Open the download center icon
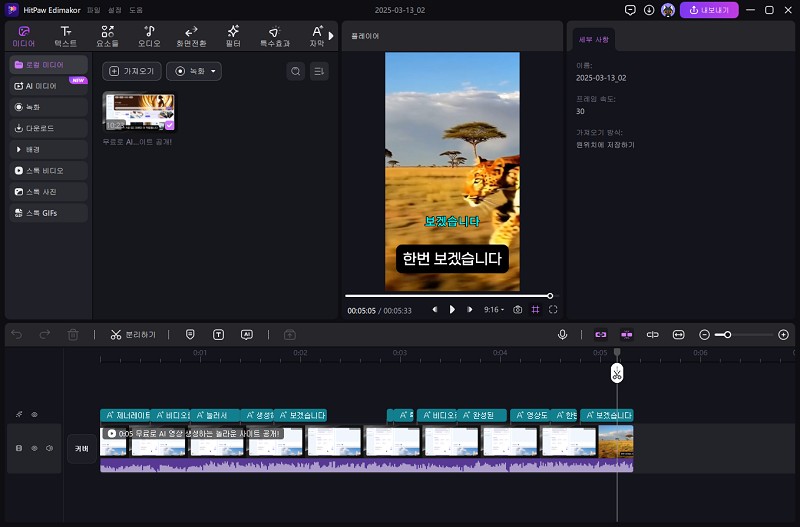The image size is (800, 527). pyautogui.click(x=649, y=10)
